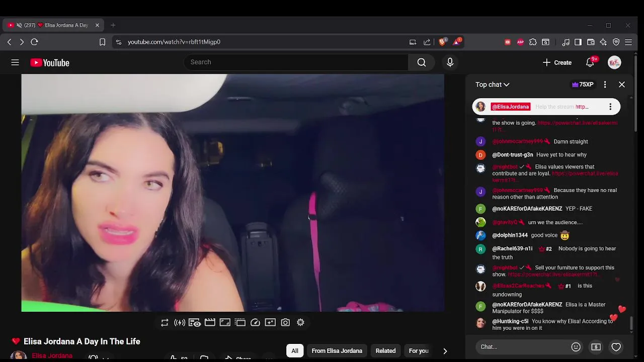Take a screenshot with the camera icon
This screenshot has height=362, width=644.
coord(285,323)
